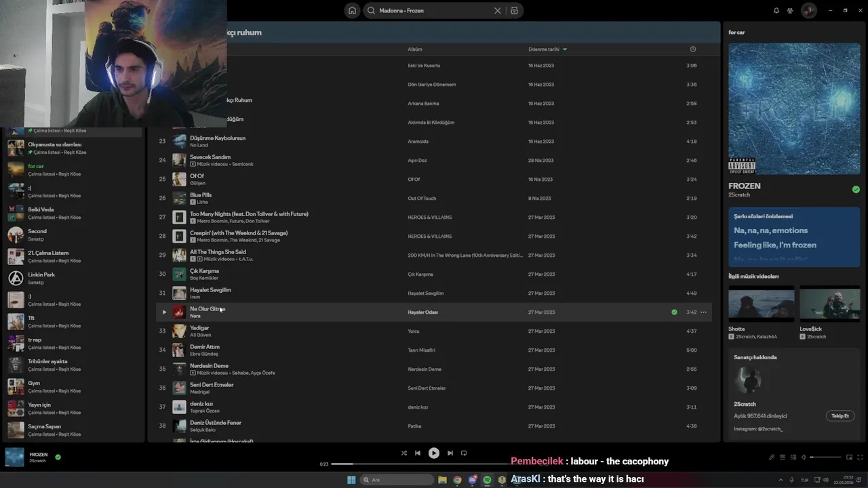This screenshot has height=488, width=868.
Task: Open Saçma Sapan playlist in sidebar
Action: pos(73,430)
